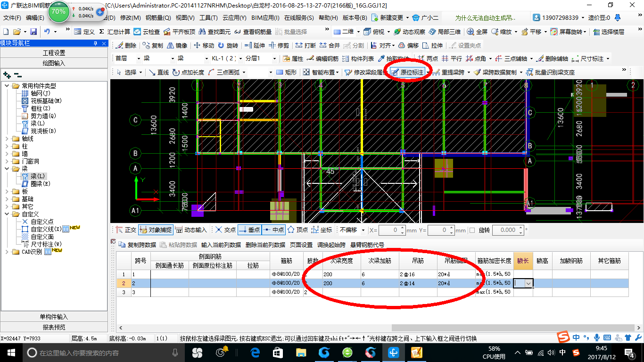Open Edge browser from the taskbar
The image size is (644, 362).
(255, 352)
